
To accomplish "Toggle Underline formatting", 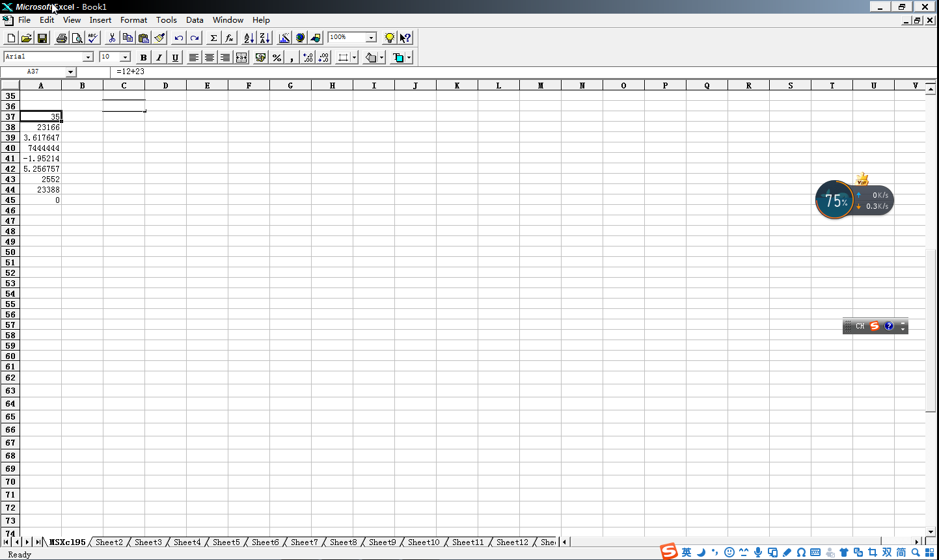I will coord(175,58).
